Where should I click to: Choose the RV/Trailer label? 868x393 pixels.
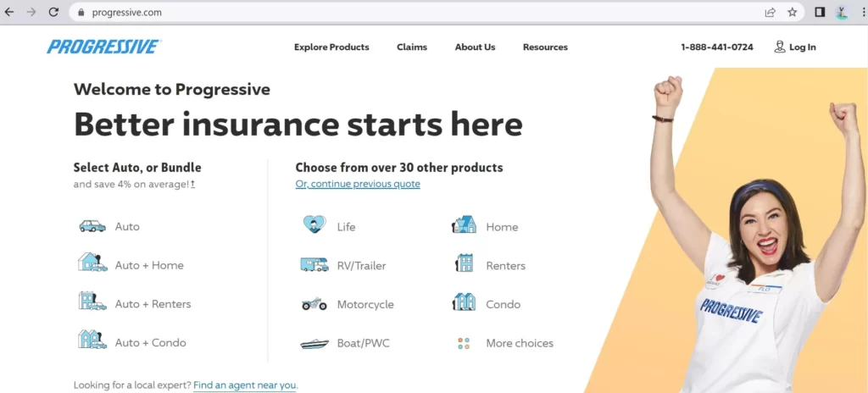click(x=361, y=266)
